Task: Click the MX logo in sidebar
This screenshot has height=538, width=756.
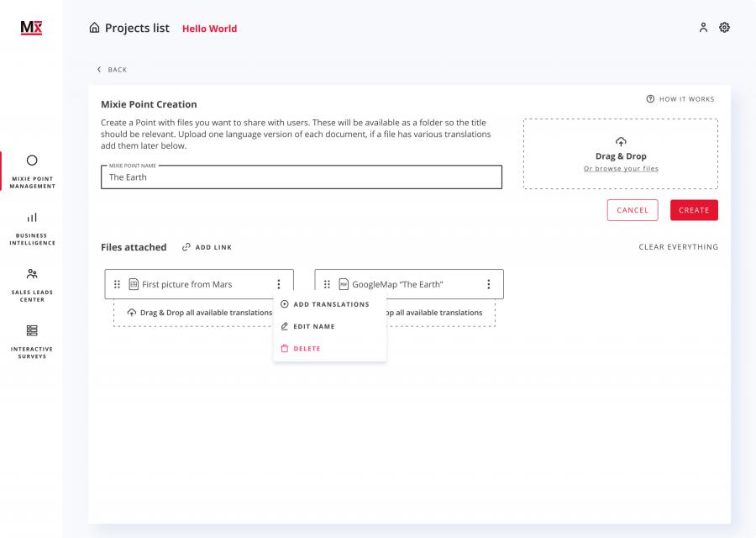Action: pyautogui.click(x=31, y=28)
